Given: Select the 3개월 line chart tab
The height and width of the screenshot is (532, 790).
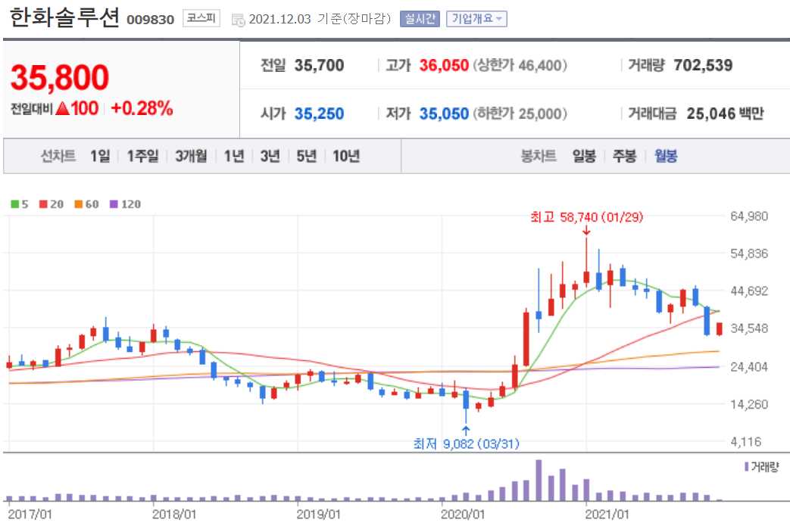Looking at the screenshot, I should tap(191, 156).
